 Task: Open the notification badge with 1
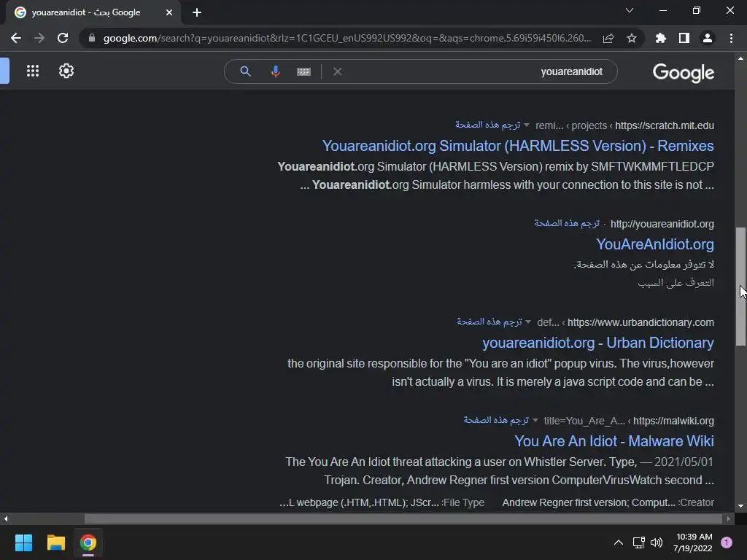[727, 542]
